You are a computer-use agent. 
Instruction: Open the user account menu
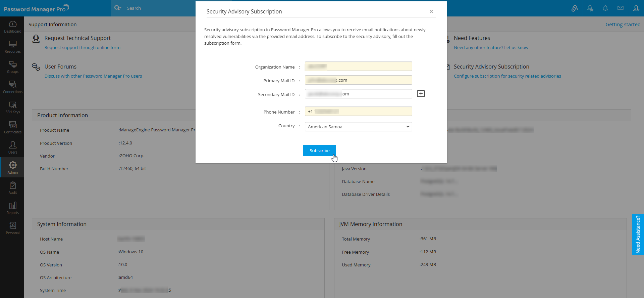tap(636, 8)
